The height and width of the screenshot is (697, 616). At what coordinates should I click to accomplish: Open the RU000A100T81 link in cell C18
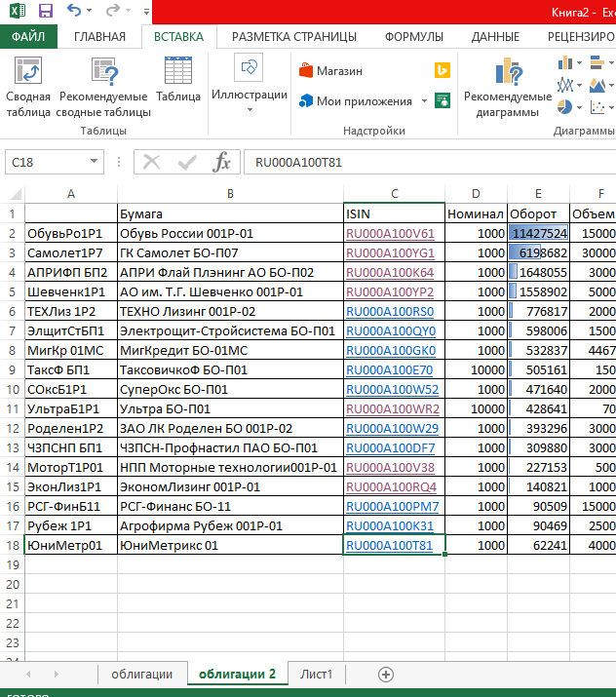point(389,546)
